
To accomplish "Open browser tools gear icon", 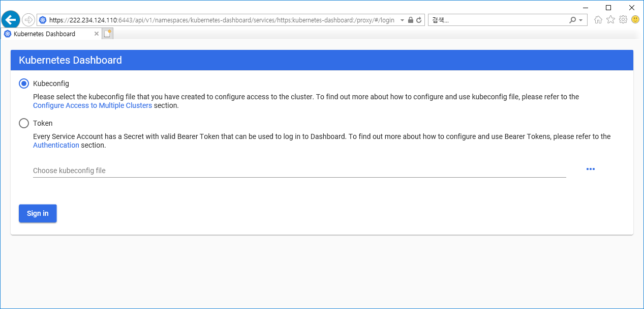I will (623, 19).
